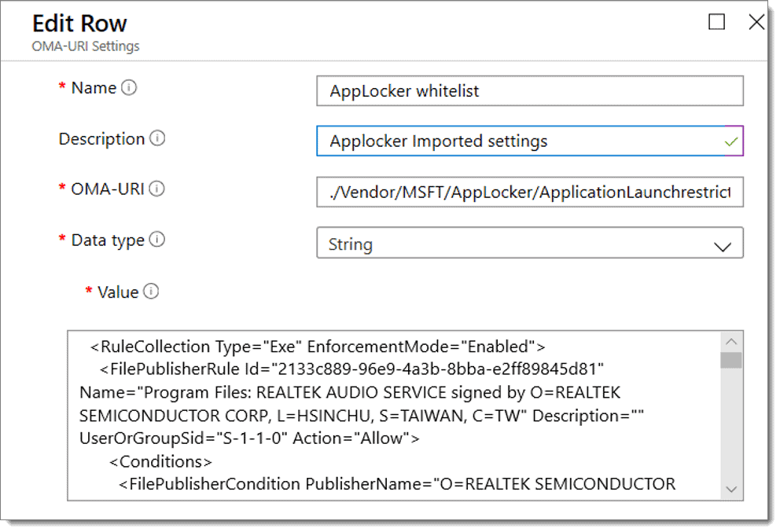Image resolution: width=780 pixels, height=532 pixels.
Task: Click the Name field containing AppLocker whitelist
Action: pyautogui.click(x=530, y=91)
